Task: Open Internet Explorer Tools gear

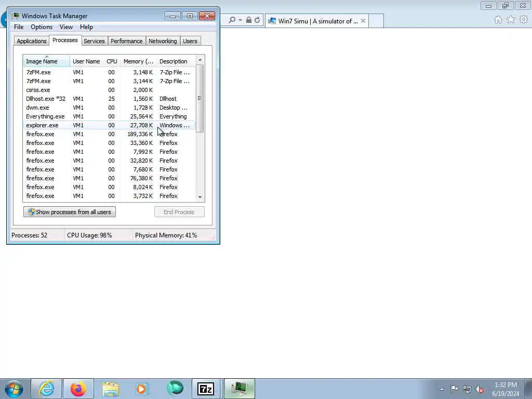Action: click(x=524, y=20)
